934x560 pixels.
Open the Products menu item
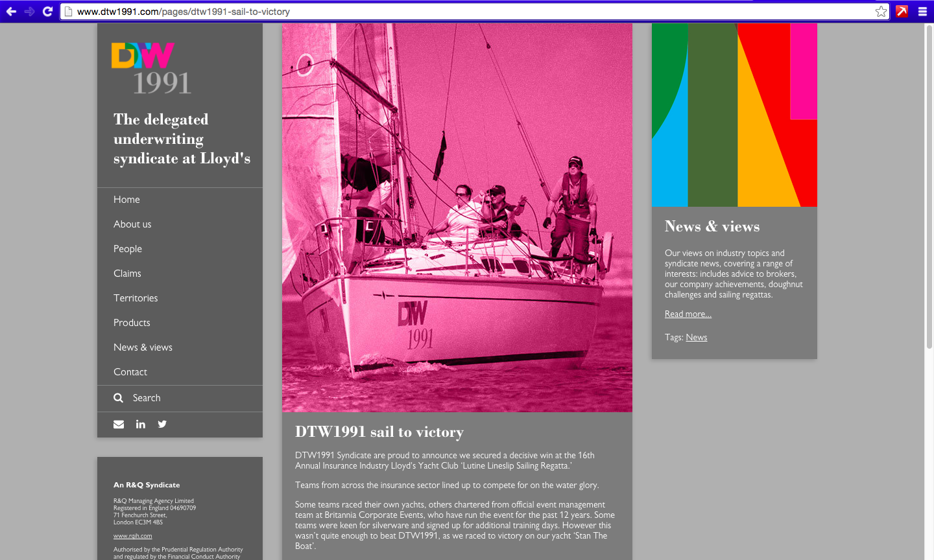coord(132,323)
